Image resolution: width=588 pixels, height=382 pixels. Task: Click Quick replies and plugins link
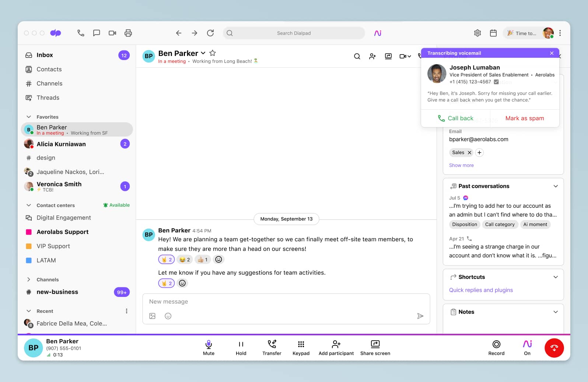point(481,290)
